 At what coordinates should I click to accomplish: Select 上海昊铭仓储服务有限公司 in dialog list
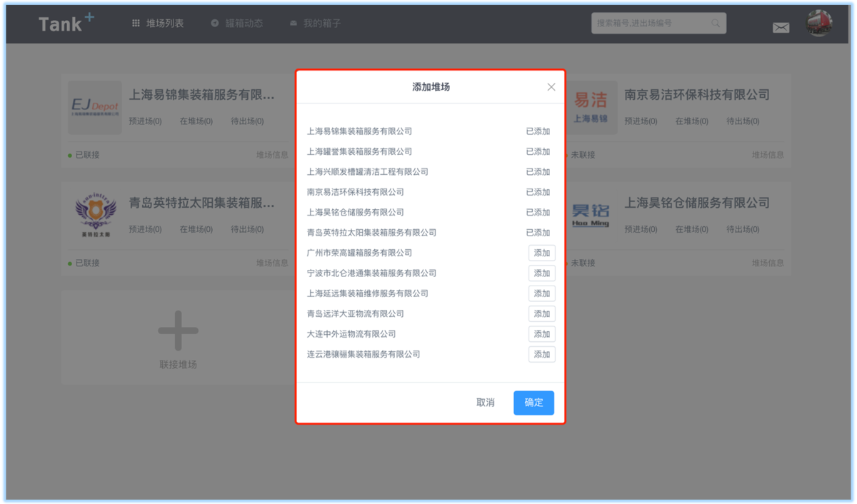coord(356,212)
